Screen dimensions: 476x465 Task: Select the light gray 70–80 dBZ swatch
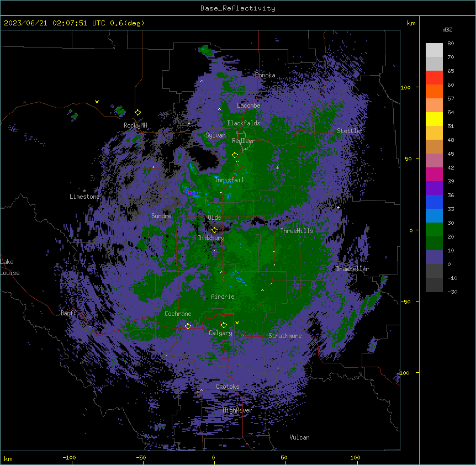coord(434,50)
